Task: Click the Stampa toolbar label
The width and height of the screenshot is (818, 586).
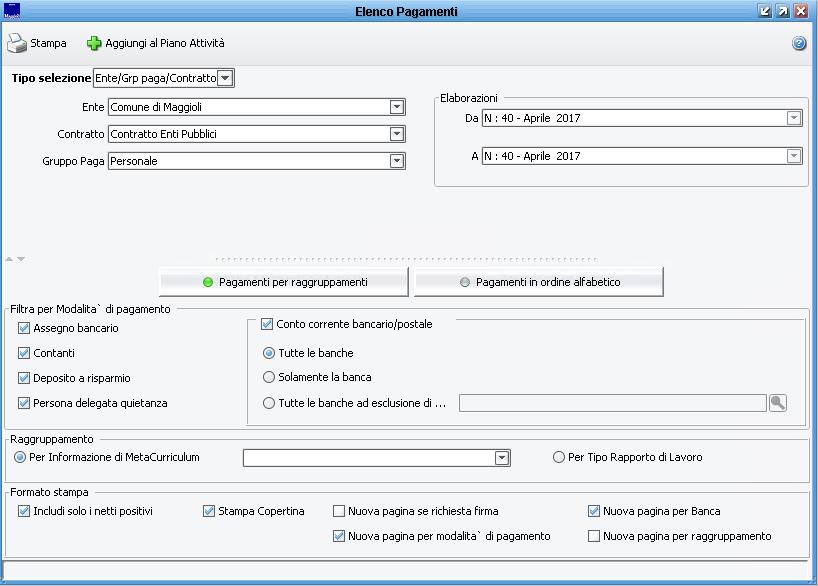Action: (48, 43)
